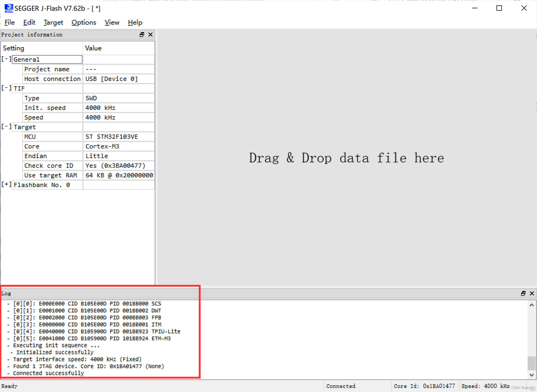Open the Options menu
537x392 pixels.
[84, 23]
